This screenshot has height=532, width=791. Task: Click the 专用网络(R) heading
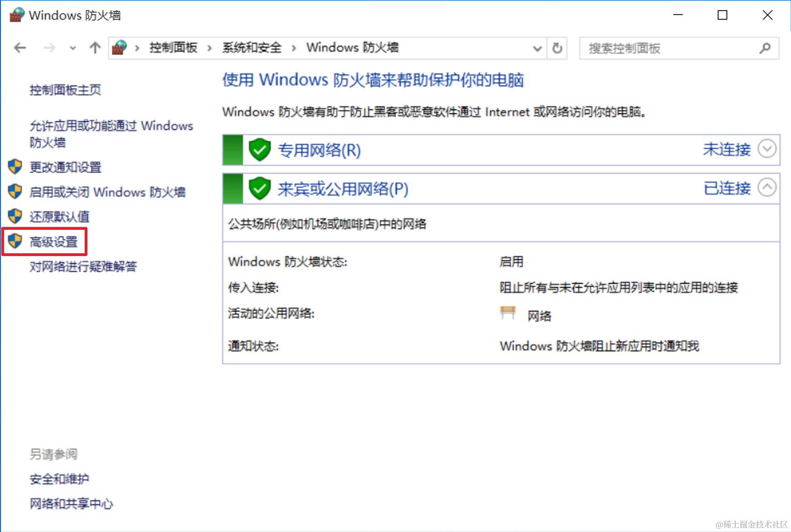319,150
